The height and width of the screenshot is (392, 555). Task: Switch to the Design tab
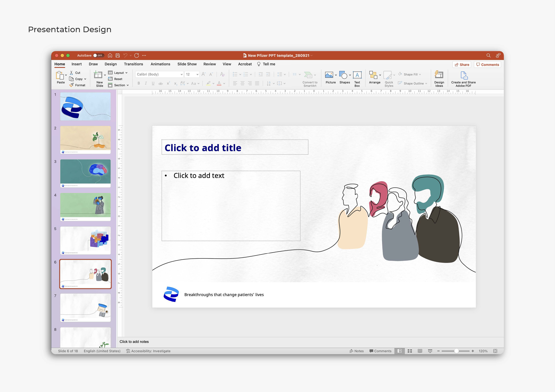111,64
